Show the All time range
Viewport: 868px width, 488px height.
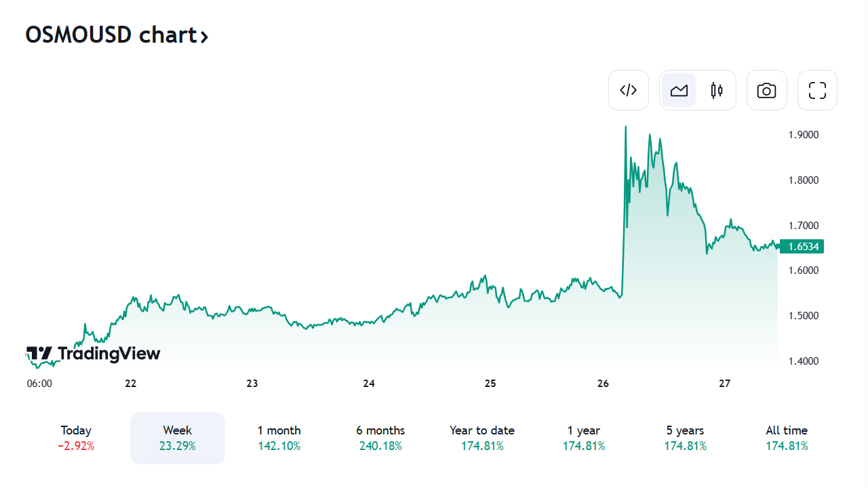coord(787,438)
